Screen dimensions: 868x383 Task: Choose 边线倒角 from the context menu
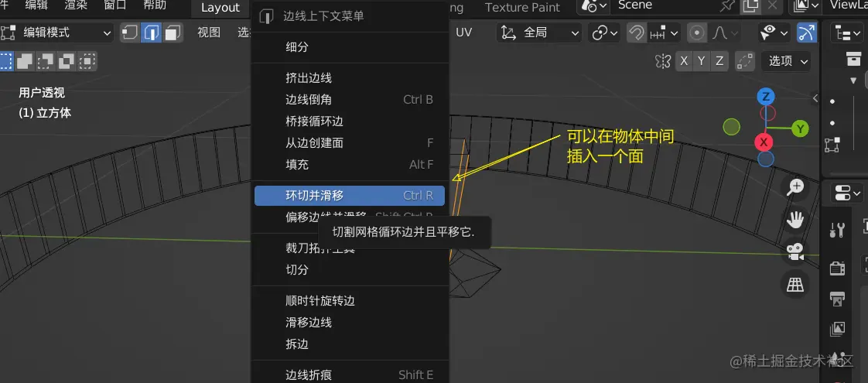[350, 100]
